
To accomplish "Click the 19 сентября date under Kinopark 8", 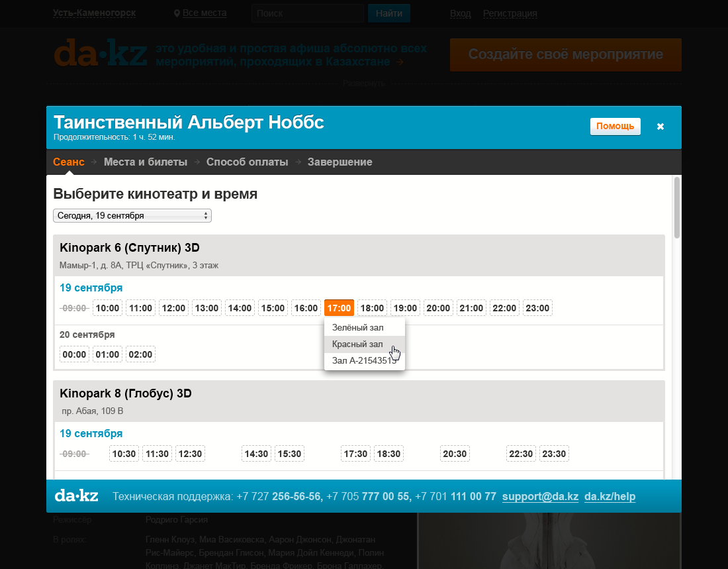I will pyautogui.click(x=91, y=434).
